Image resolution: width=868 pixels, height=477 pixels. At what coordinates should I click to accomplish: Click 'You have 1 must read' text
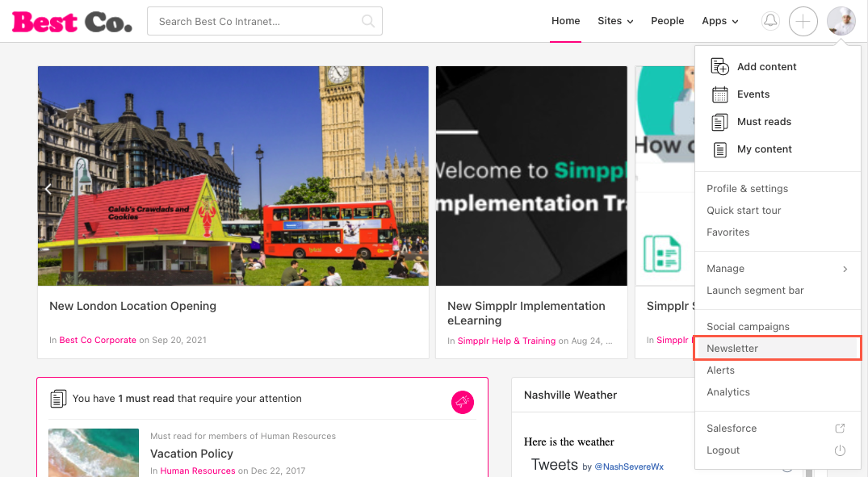(x=187, y=399)
